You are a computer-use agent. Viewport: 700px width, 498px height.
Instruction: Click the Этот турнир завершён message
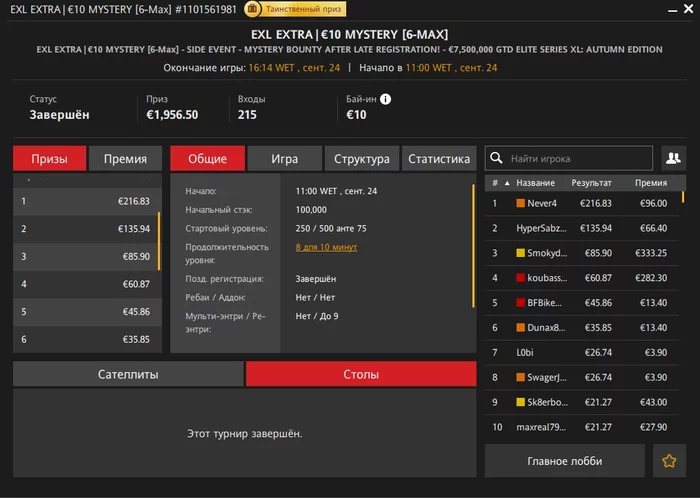(x=245, y=434)
